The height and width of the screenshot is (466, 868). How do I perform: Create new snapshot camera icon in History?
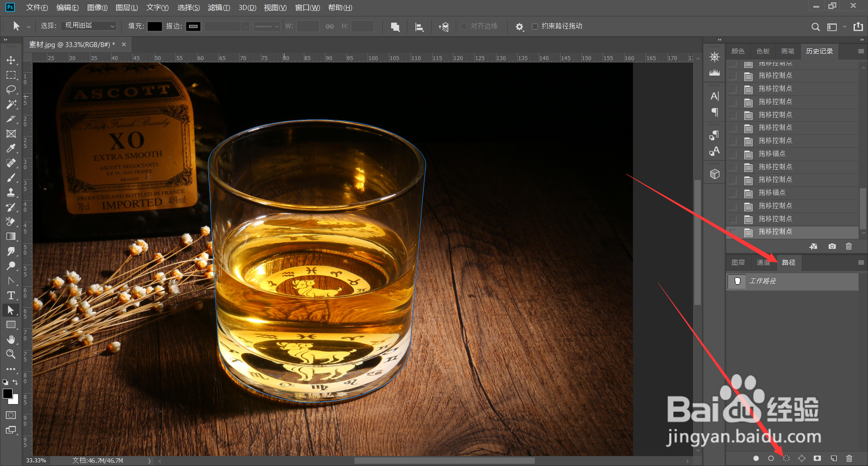[x=832, y=247]
